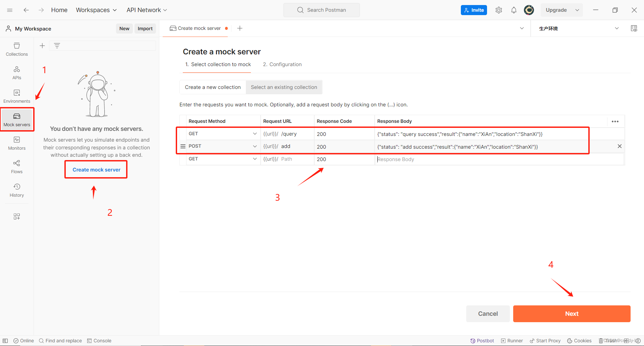Choose Create a new collection tab
Image resolution: width=644 pixels, height=346 pixels.
pos(213,87)
